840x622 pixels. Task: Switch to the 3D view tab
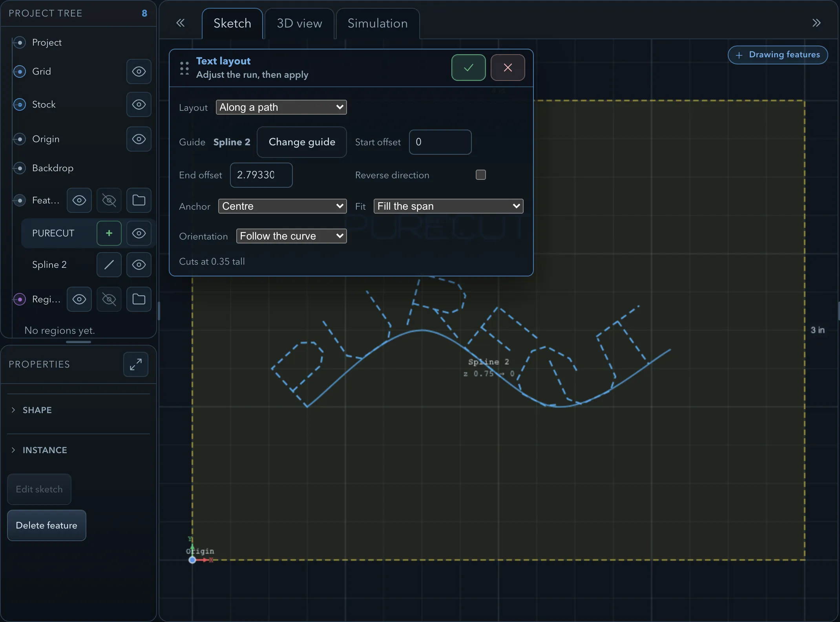pos(299,24)
